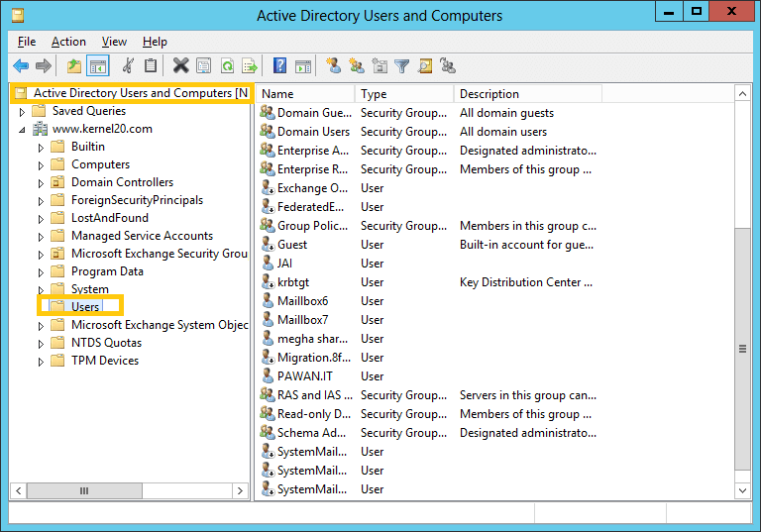Expand the NTDS Quotas node
Image resolution: width=761 pixels, height=532 pixels.
(x=41, y=344)
